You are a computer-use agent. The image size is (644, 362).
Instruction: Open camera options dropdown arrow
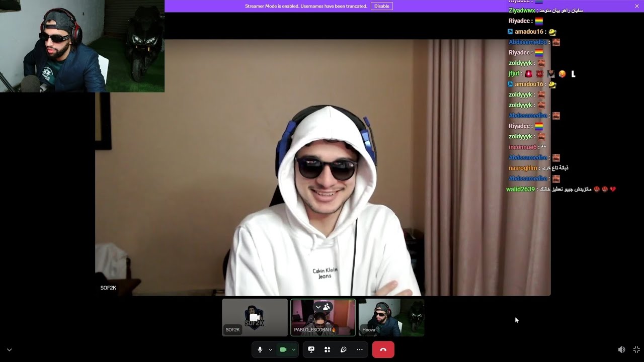coord(294,349)
